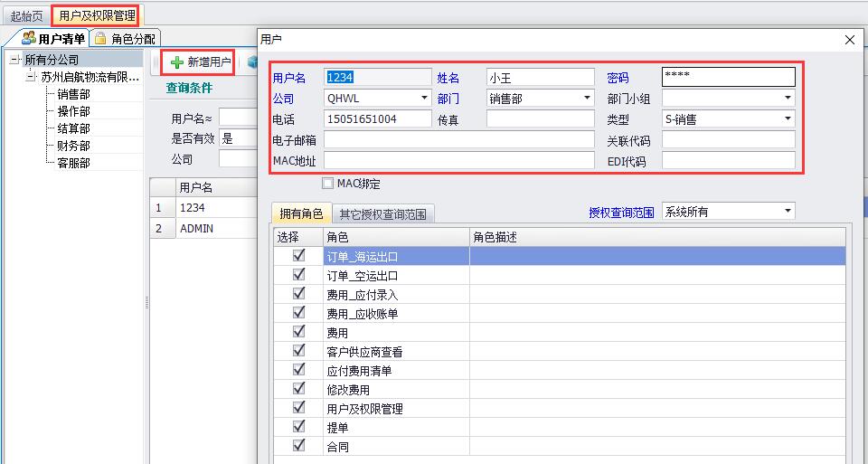This screenshot has width=868, height=464.
Task: Collapse the 苏州启航物流有限 tree node
Action: 31,77
